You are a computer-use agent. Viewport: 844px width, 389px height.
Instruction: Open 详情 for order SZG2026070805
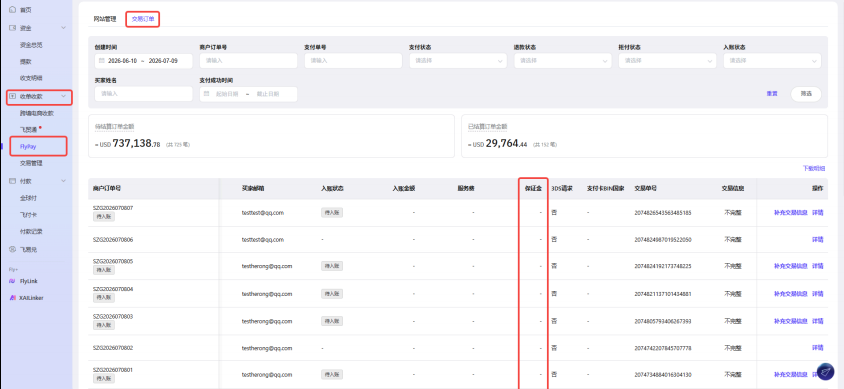pos(818,266)
